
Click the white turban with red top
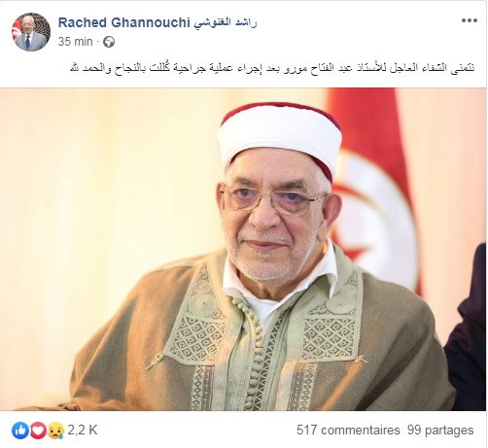click(279, 137)
